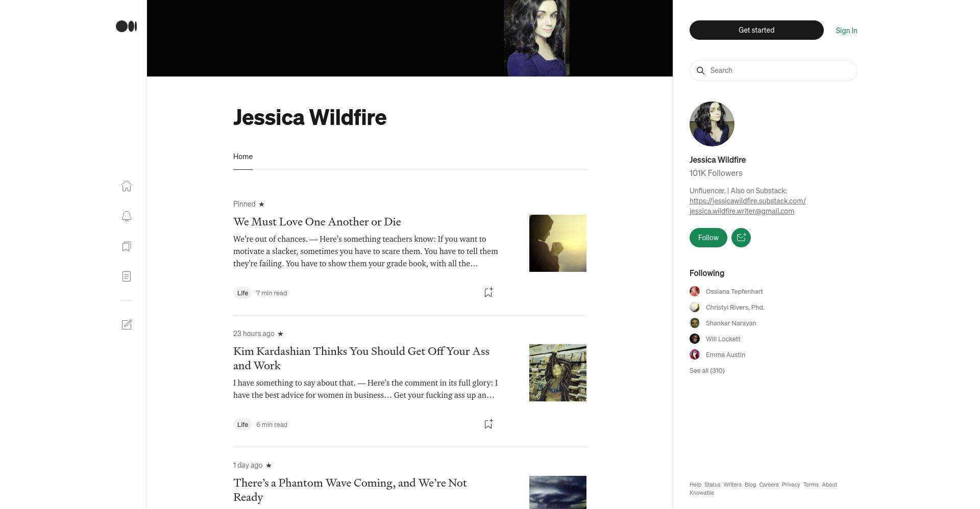Click the Sign In link

pos(846,31)
